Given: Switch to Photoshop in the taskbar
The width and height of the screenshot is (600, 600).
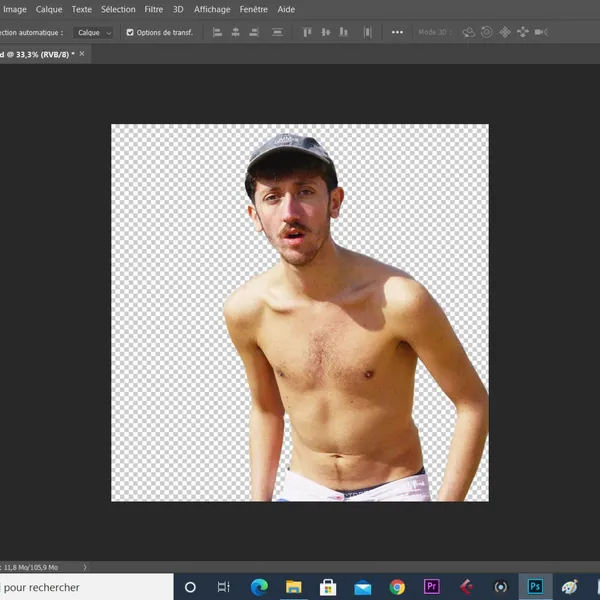Looking at the screenshot, I should click(x=535, y=587).
